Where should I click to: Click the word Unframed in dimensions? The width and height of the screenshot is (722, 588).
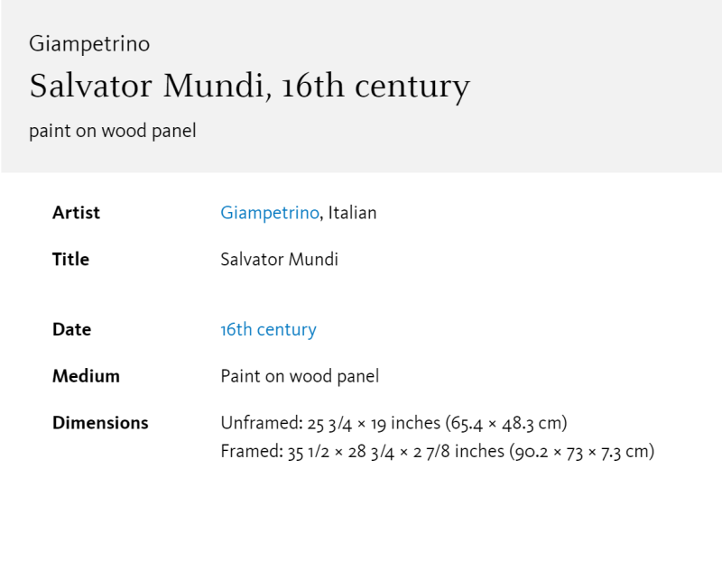[x=262, y=423]
